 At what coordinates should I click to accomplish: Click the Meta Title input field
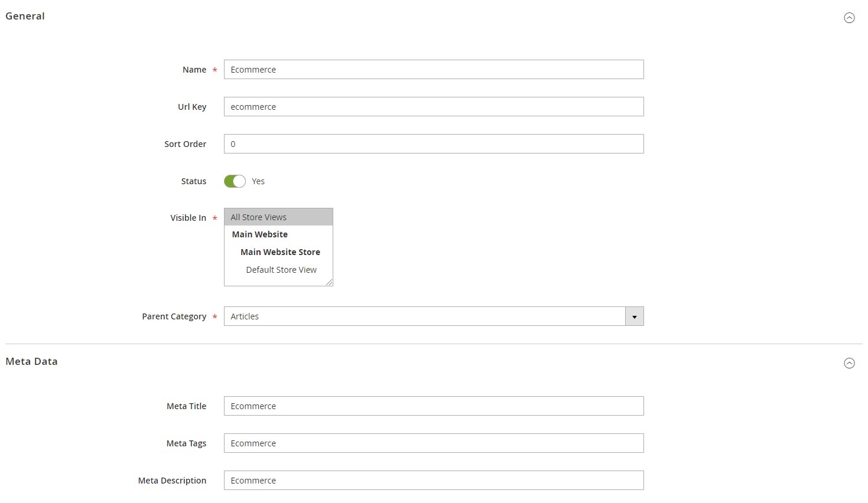[x=434, y=406]
